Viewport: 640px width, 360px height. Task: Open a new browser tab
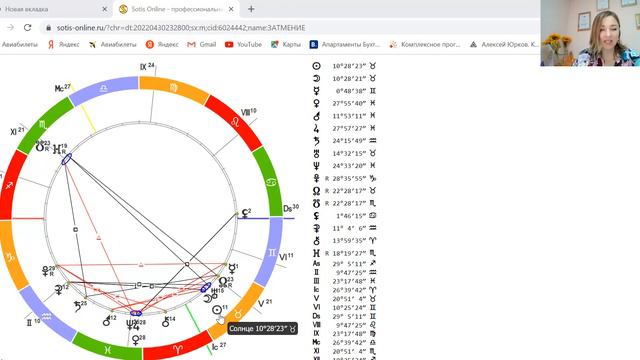point(251,9)
